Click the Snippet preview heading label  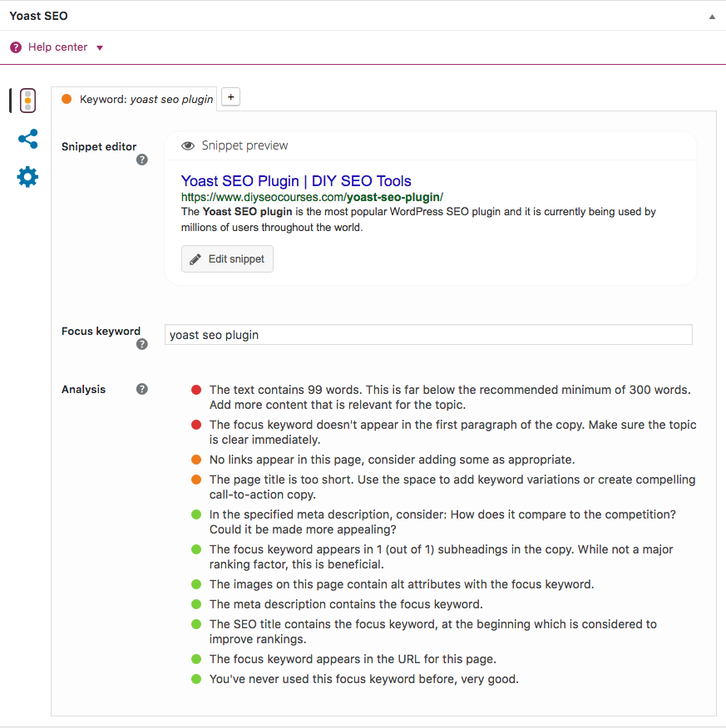click(x=244, y=145)
